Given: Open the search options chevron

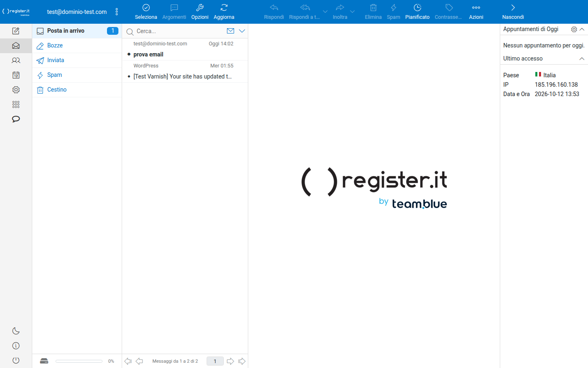Looking at the screenshot, I should (242, 31).
